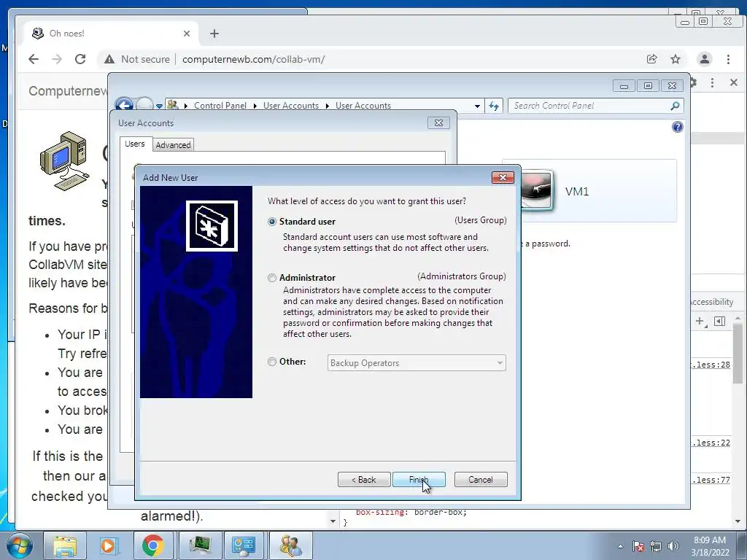Open a new Chrome tab

[214, 34]
